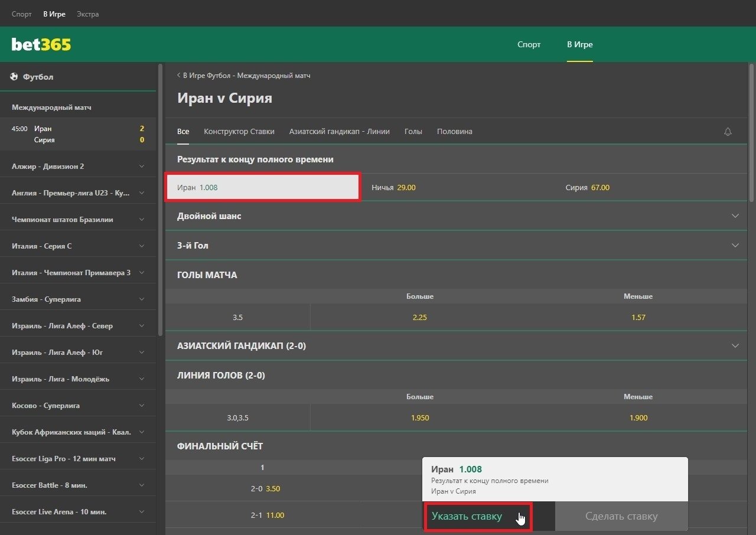Open the Голы tab
The width and height of the screenshot is (756, 535).
413,132
